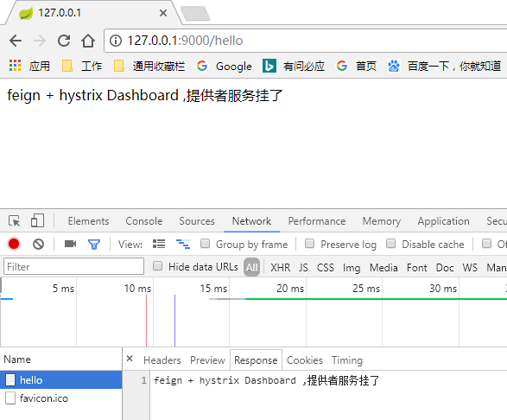Screen dimensions: 507x420
Task: Open the Response details tab
Action: (256, 360)
